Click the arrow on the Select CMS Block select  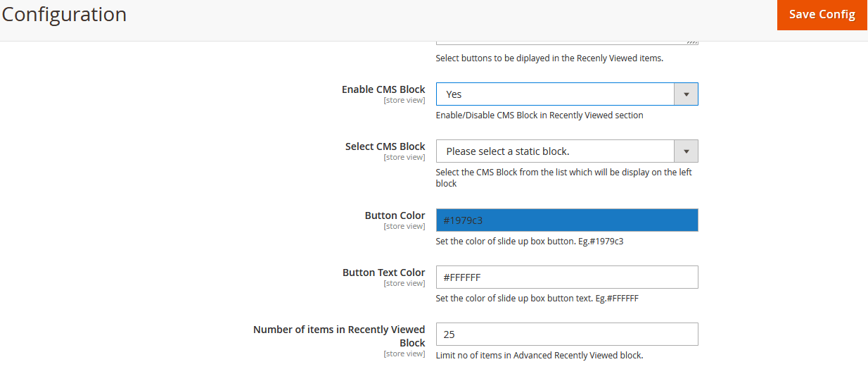[686, 151]
